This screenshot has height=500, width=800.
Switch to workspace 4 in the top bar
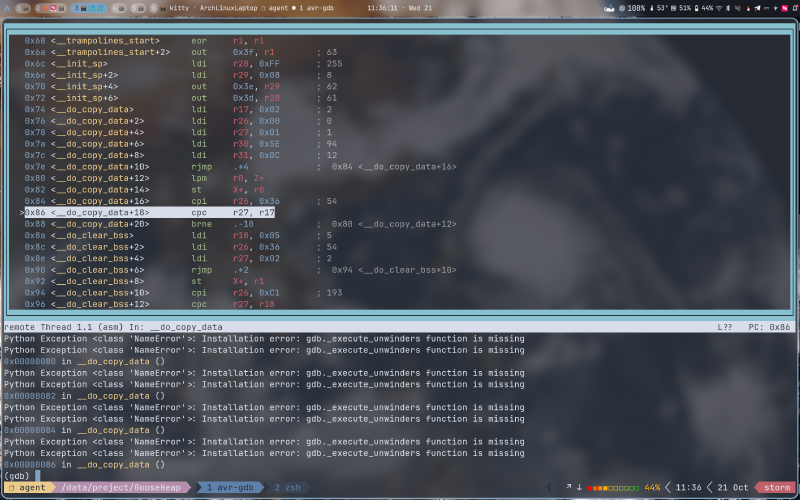118,8
